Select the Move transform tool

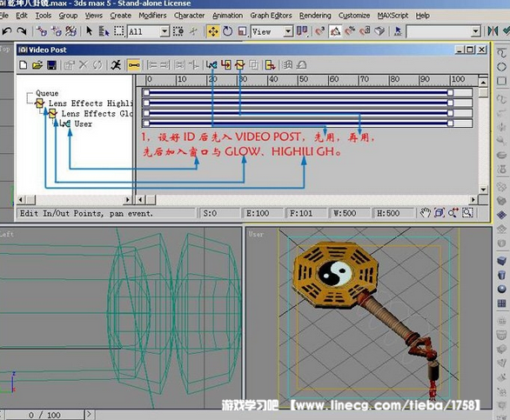click(x=213, y=31)
